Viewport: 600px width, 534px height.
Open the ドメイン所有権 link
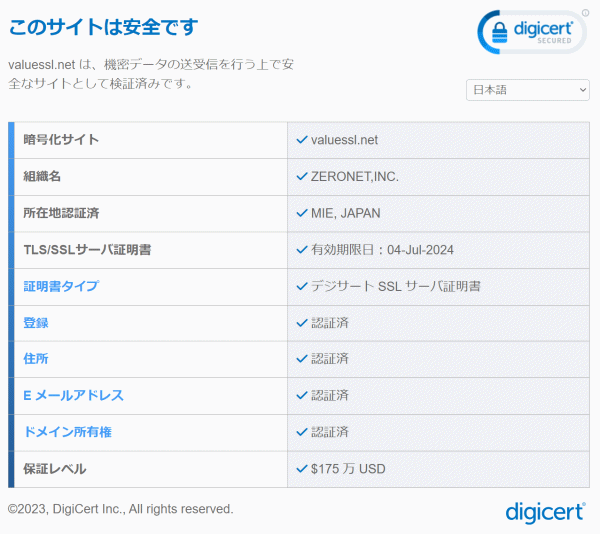point(68,432)
